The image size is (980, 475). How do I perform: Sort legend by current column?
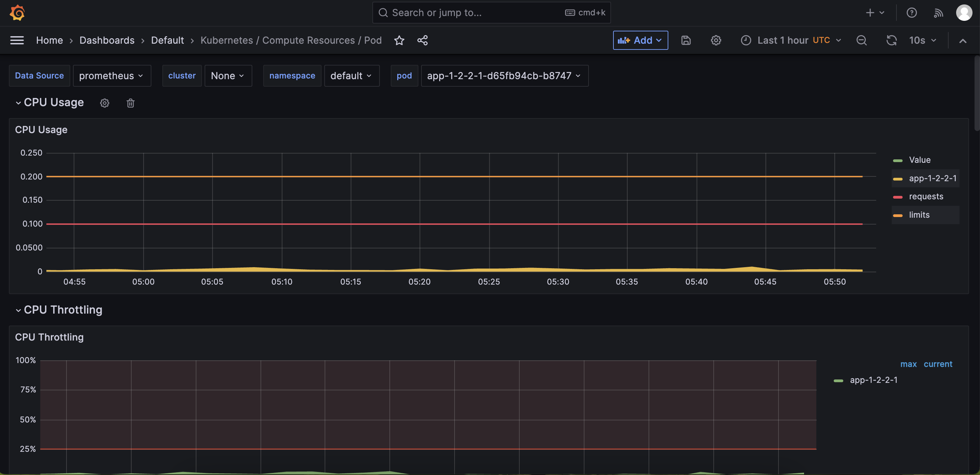coord(938,364)
